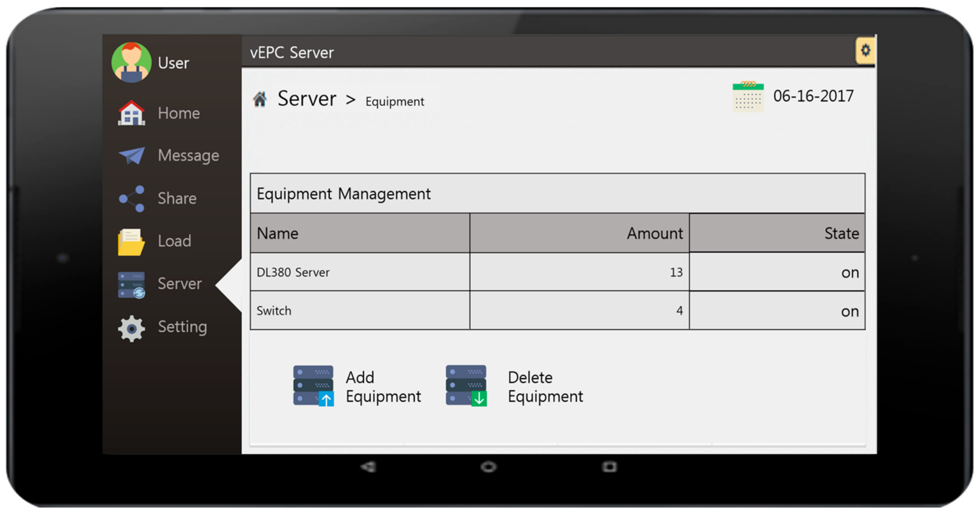Click the DL380 Server state on

click(850, 273)
